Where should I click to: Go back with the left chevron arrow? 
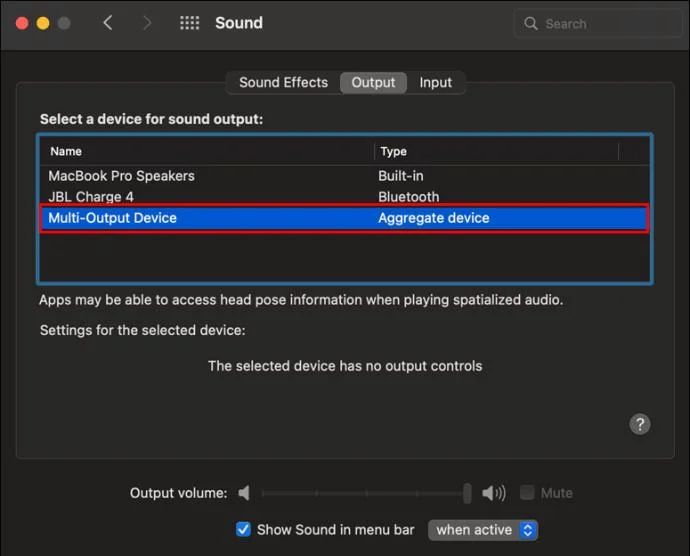108,22
